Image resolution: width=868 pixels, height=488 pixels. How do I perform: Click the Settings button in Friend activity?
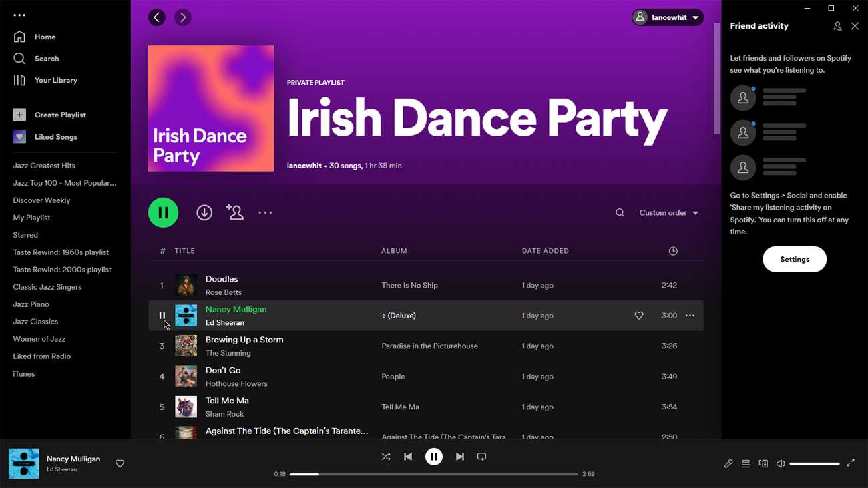pyautogui.click(x=794, y=259)
